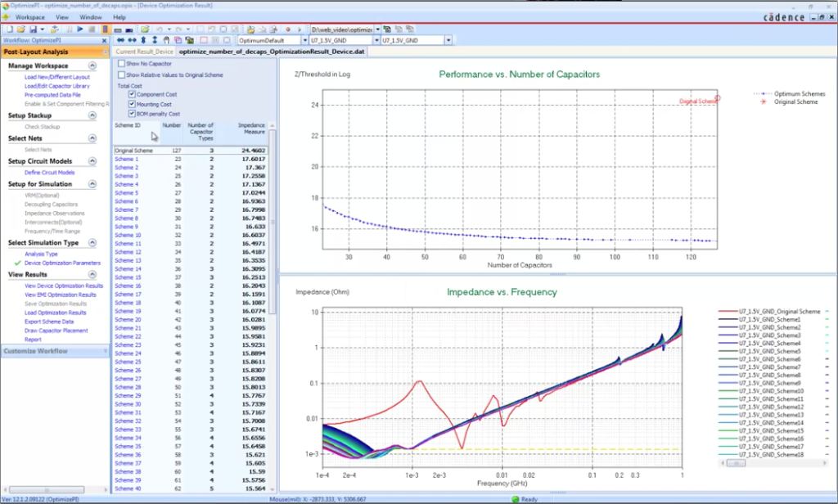The image size is (838, 504).
Task: Click the folder-with-arrow icon after the Save dropdown
Action: [x=55, y=29]
